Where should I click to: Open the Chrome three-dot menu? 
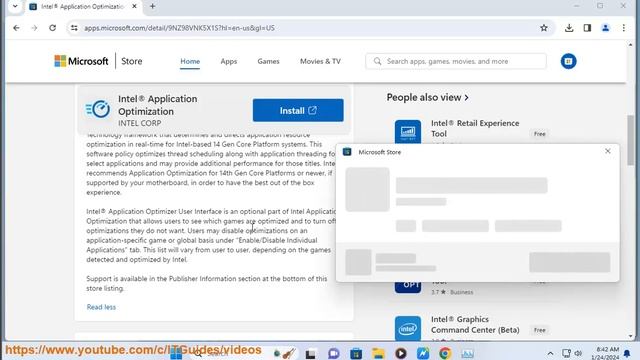624,28
